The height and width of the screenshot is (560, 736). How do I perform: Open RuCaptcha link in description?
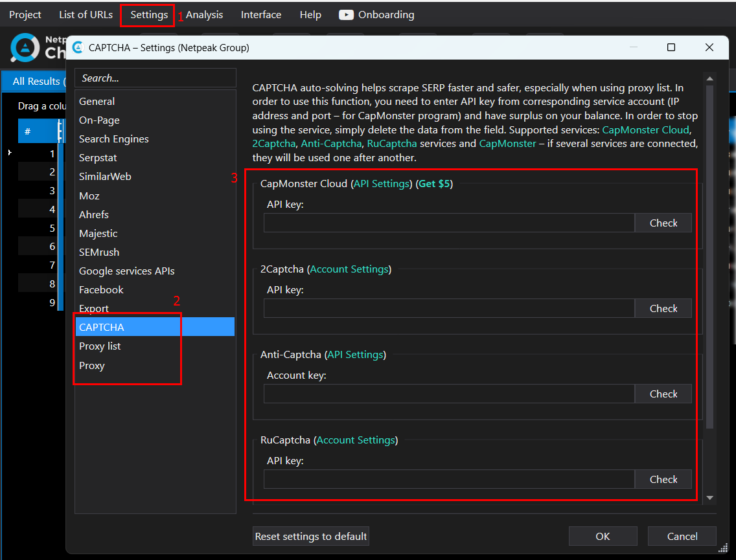391,144
